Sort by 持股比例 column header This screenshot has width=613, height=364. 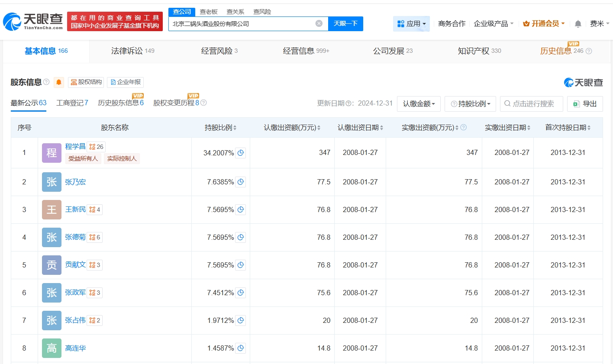220,128
